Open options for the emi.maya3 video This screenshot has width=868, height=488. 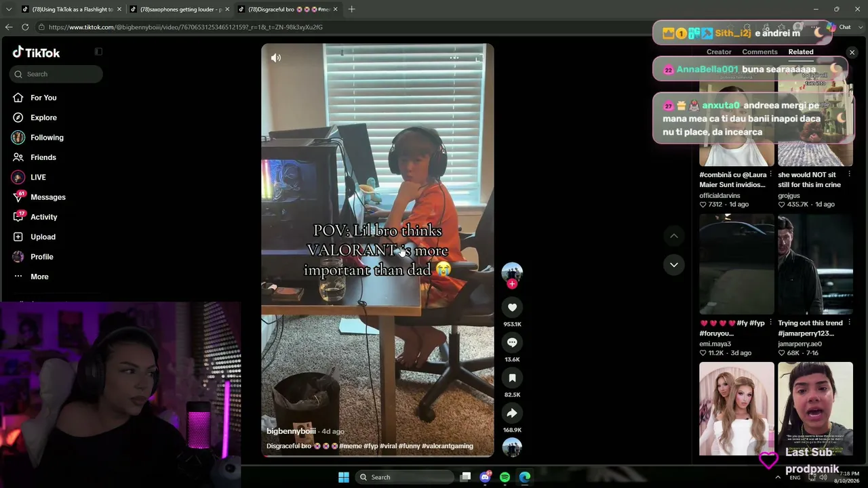(x=770, y=323)
